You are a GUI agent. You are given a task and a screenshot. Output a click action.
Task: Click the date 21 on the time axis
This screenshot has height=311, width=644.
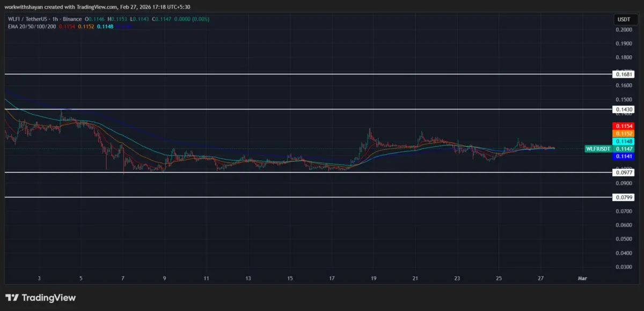point(414,278)
